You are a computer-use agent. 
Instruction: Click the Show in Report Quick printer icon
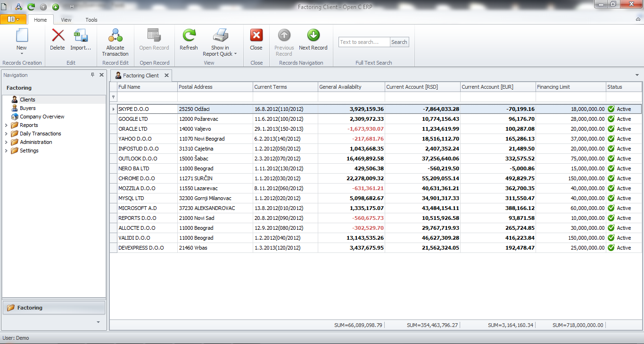[220, 35]
